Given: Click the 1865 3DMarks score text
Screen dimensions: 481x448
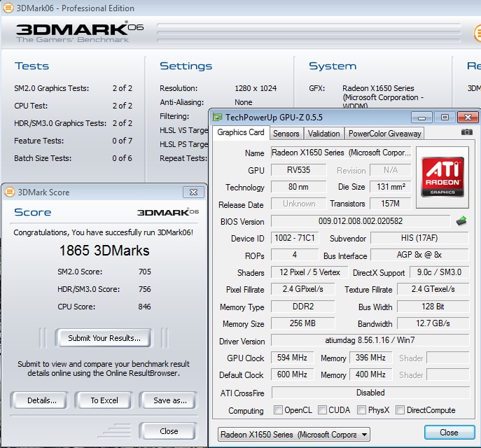Looking at the screenshot, I should click(104, 251).
